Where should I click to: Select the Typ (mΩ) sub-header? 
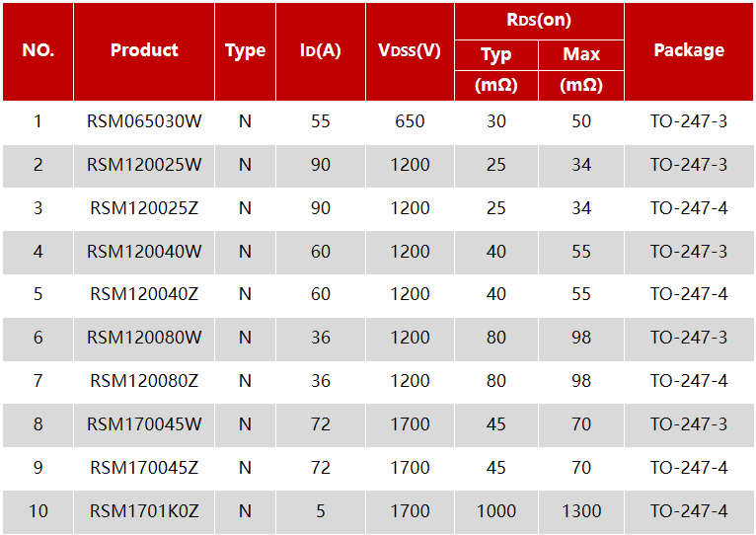495,69
